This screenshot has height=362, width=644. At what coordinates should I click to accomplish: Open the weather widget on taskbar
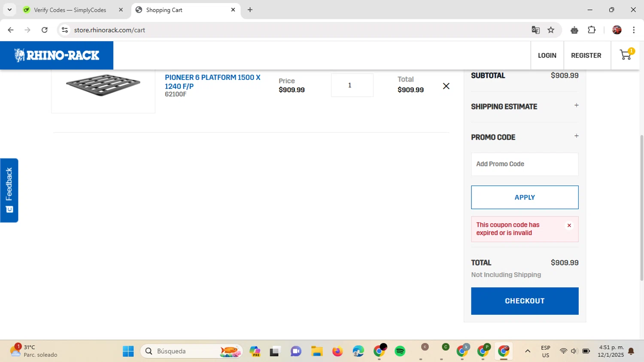click(x=34, y=351)
